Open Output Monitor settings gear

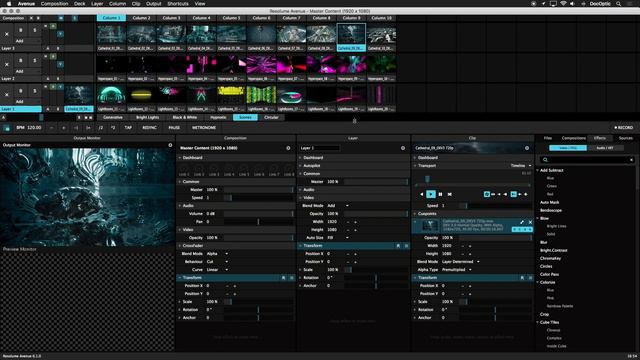coord(170,145)
